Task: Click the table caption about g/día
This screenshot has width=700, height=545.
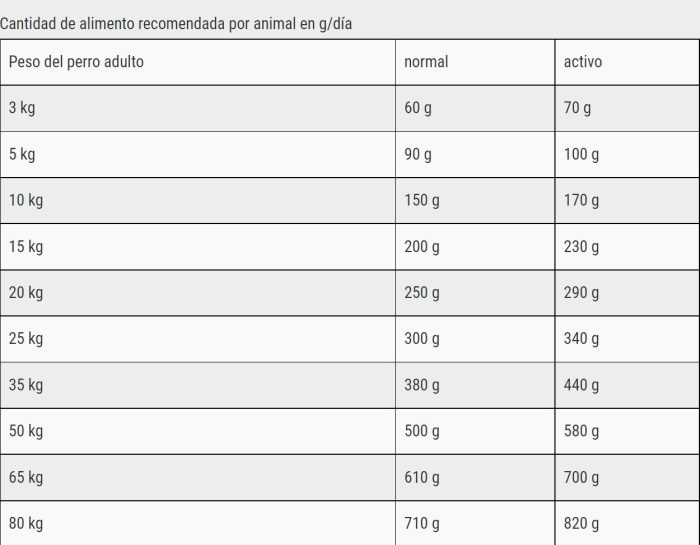Action: [x=176, y=24]
